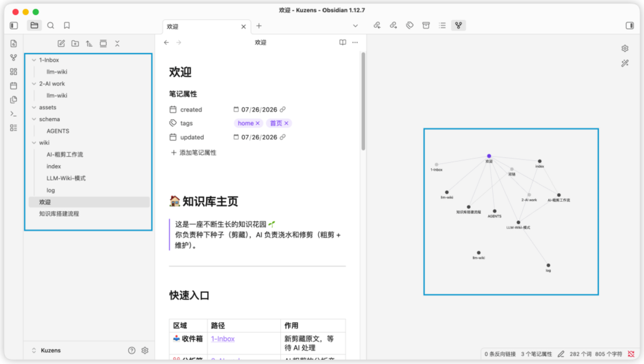Click the created date field

tap(259, 109)
